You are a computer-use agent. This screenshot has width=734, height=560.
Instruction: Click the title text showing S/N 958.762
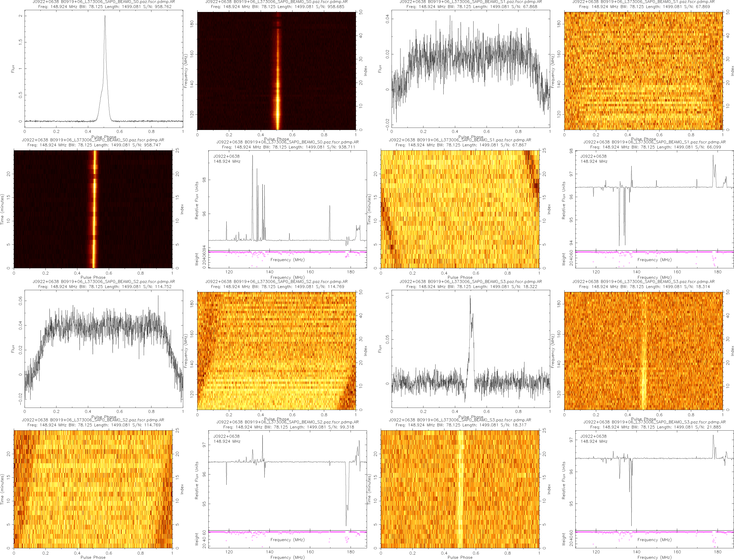104,6
